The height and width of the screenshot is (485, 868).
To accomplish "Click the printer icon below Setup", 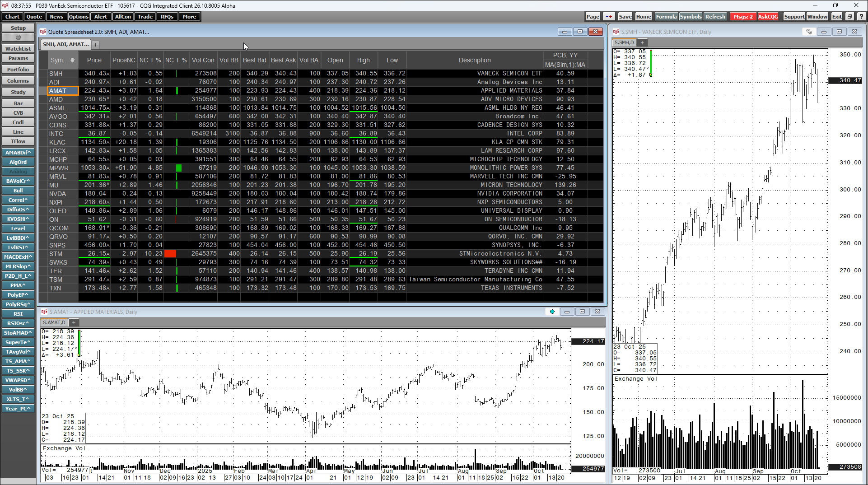I will coord(18,37).
